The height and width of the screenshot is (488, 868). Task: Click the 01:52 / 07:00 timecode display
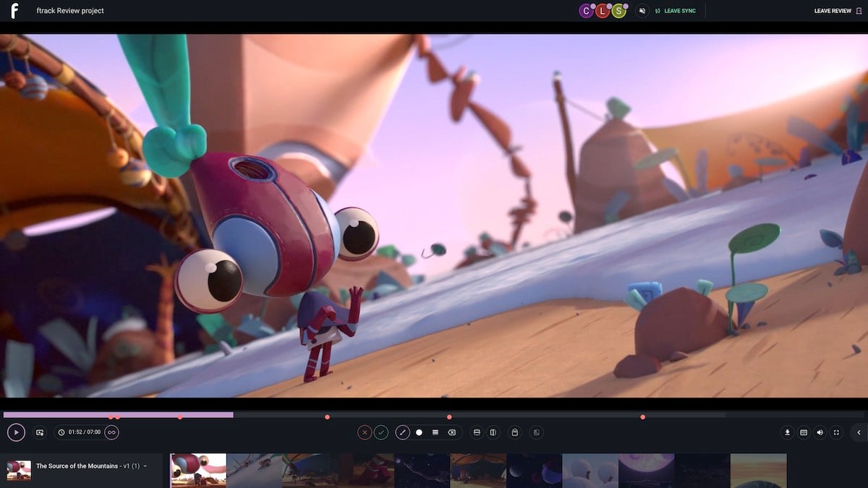(79, 432)
